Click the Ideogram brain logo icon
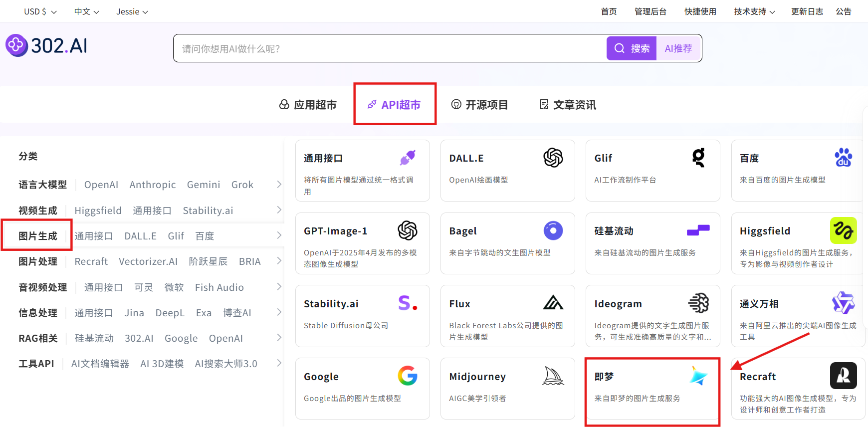The height and width of the screenshot is (427, 868). tap(698, 303)
